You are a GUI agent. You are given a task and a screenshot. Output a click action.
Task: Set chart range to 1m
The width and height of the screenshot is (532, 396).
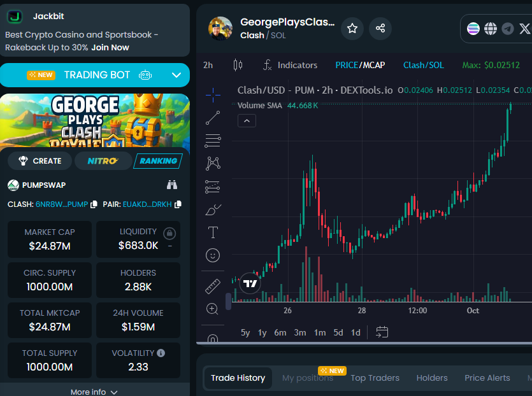click(320, 332)
